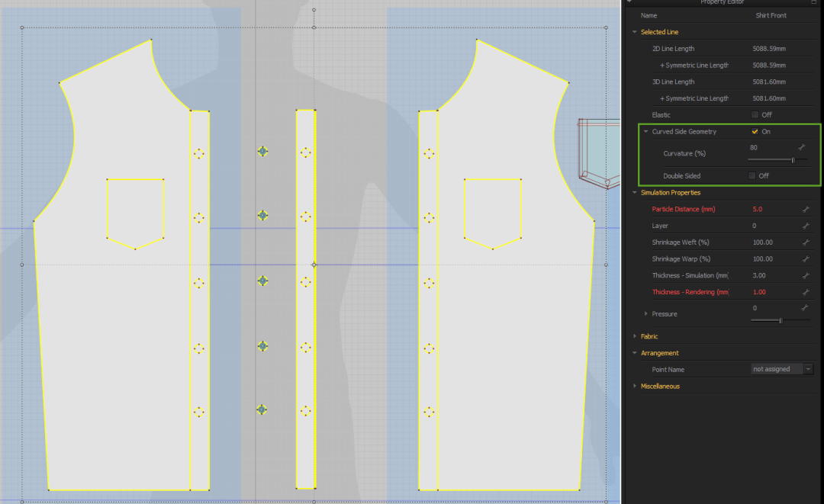The height and width of the screenshot is (504, 824).
Task: Click the wrench icon for Shrinkage Warp
Action: pyautogui.click(x=806, y=258)
